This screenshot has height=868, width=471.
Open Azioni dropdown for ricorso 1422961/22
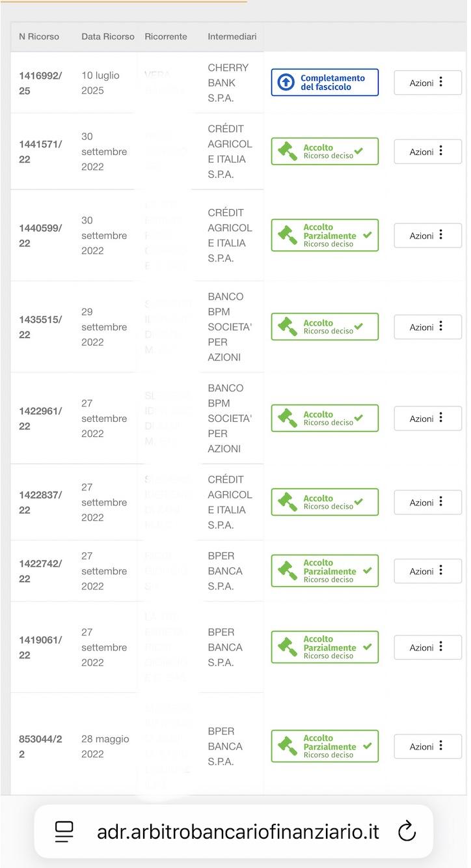[x=427, y=419]
